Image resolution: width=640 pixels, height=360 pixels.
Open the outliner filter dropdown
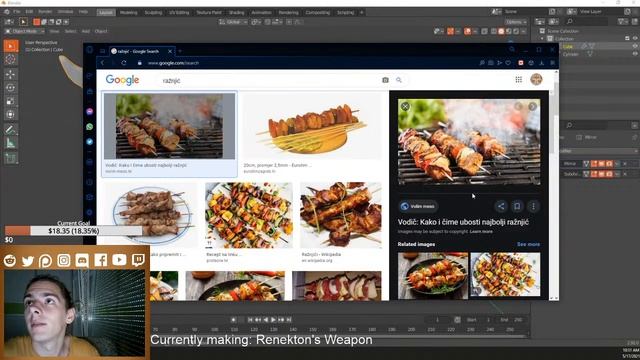click(x=623, y=21)
